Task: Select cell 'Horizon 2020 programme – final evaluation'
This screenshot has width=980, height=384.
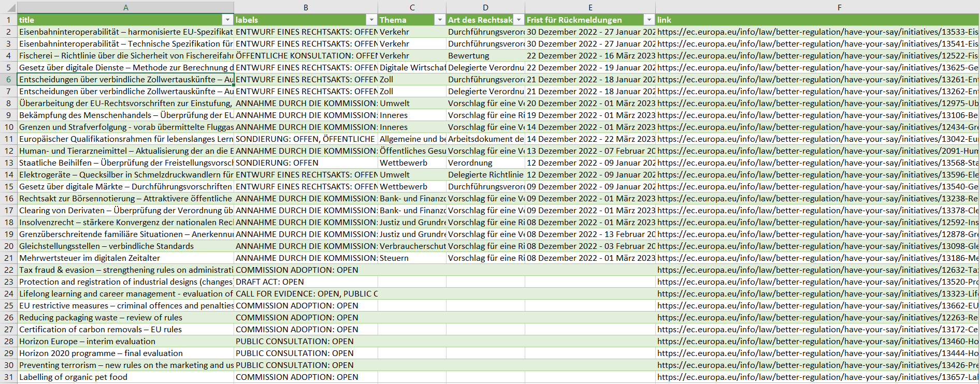Action: pos(125,353)
